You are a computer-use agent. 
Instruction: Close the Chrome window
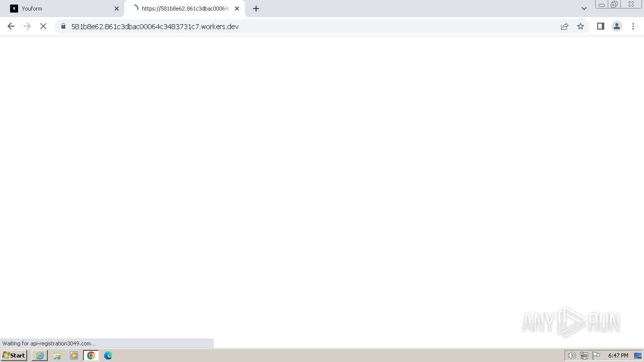(631, 5)
